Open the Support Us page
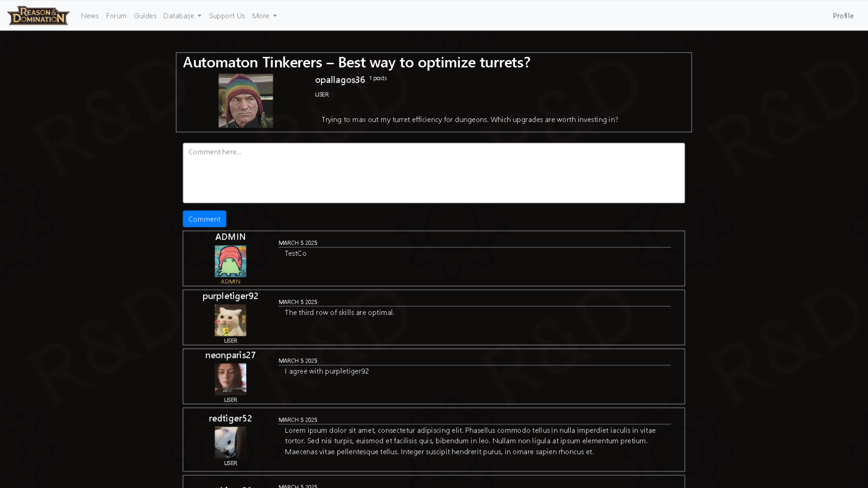The height and width of the screenshot is (488, 868). [226, 15]
